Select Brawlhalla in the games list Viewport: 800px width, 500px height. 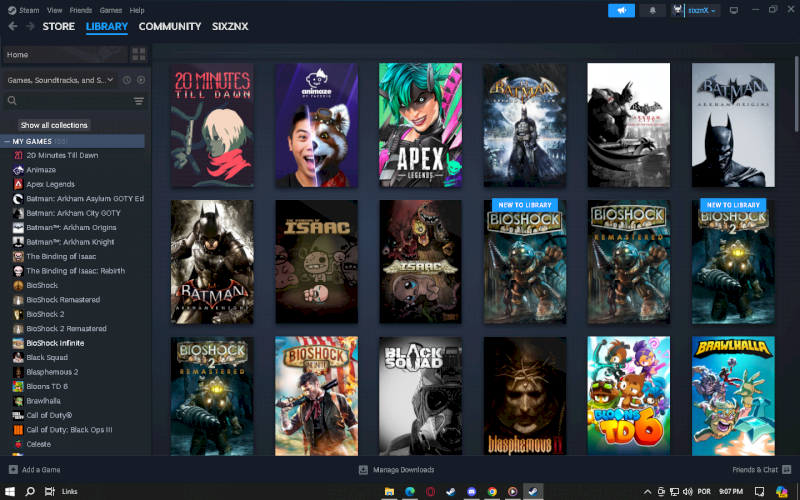tap(45, 400)
